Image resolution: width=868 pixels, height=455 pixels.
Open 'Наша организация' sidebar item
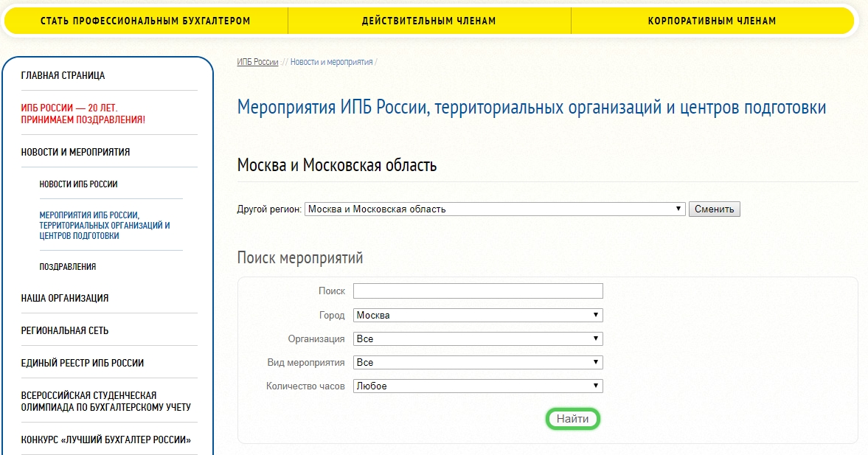pyautogui.click(x=65, y=298)
